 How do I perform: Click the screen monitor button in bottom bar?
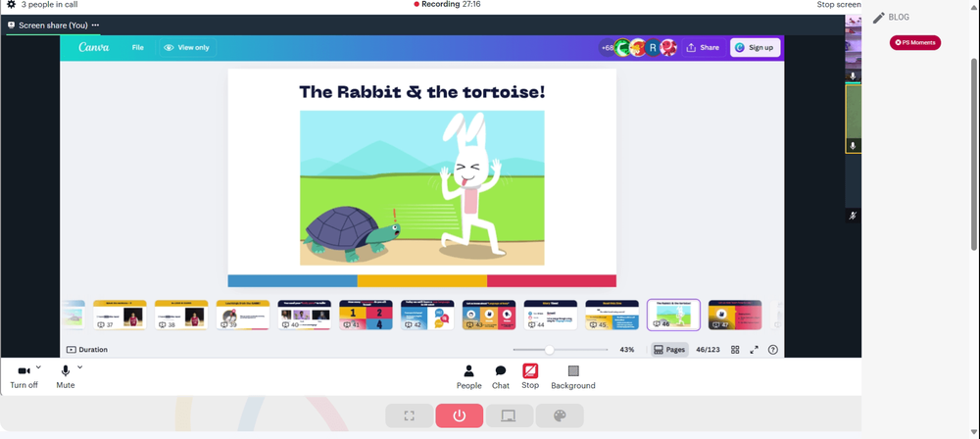pyautogui.click(x=510, y=415)
